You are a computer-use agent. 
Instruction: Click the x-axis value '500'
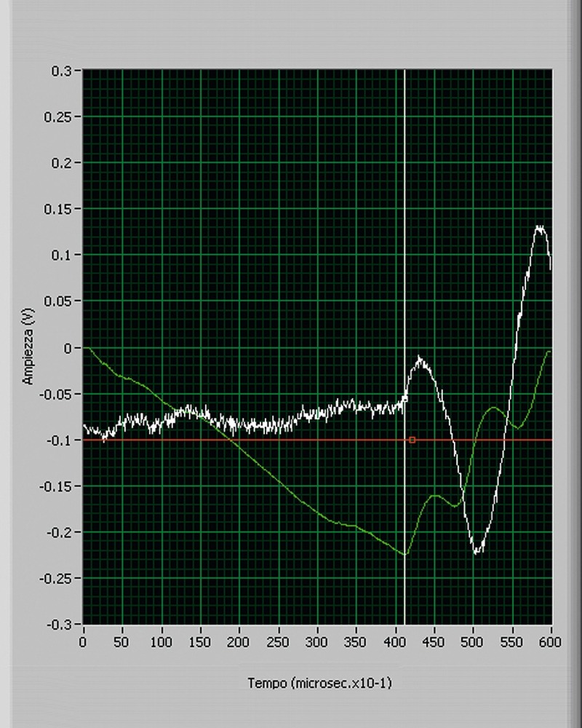(x=472, y=643)
